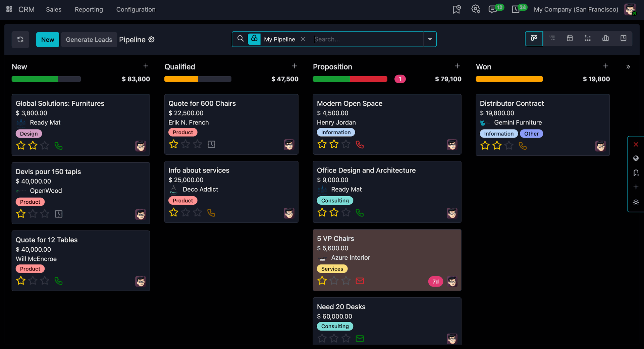Open the Sales menu
The width and height of the screenshot is (644, 349).
coord(54,9)
